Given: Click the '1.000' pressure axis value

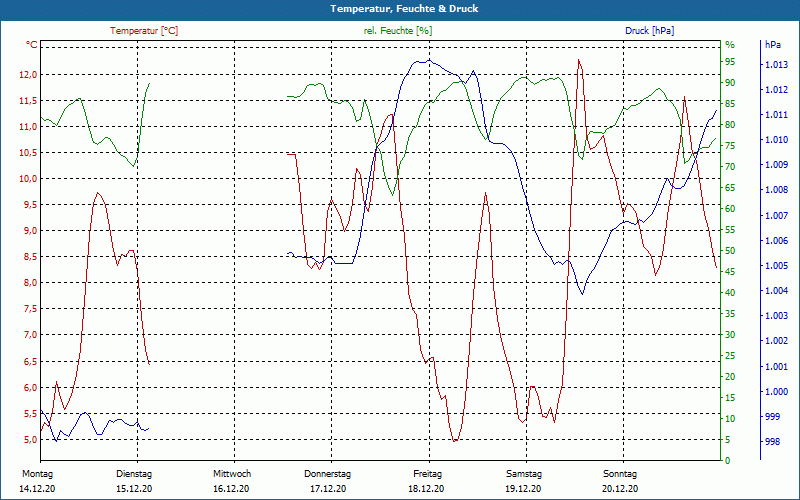Looking at the screenshot, I should (x=776, y=392).
